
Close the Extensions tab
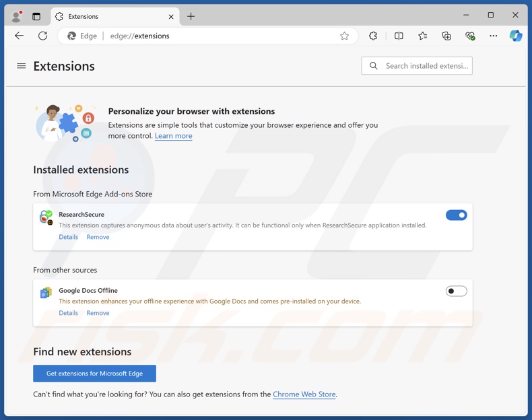[x=171, y=17]
